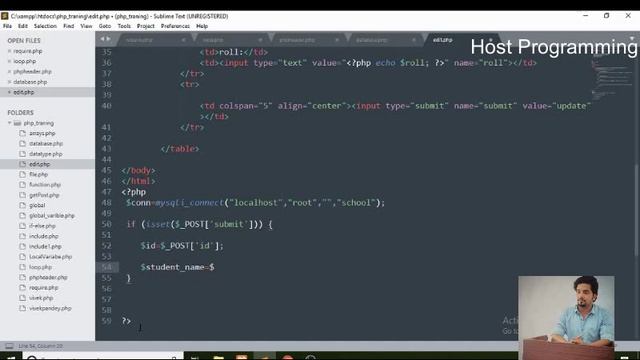640x360 pixels.
Task: Open the Preferences menu
Action: pyautogui.click(x=175, y=26)
